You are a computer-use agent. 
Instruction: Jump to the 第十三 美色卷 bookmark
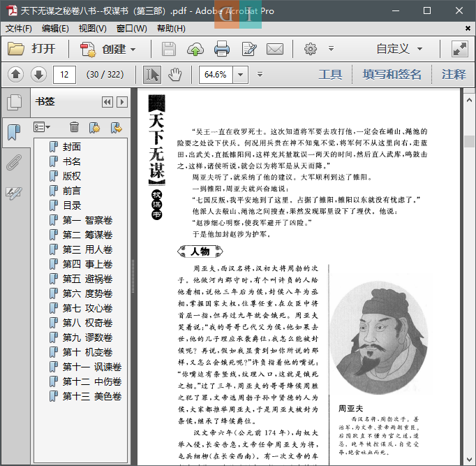click(x=92, y=396)
